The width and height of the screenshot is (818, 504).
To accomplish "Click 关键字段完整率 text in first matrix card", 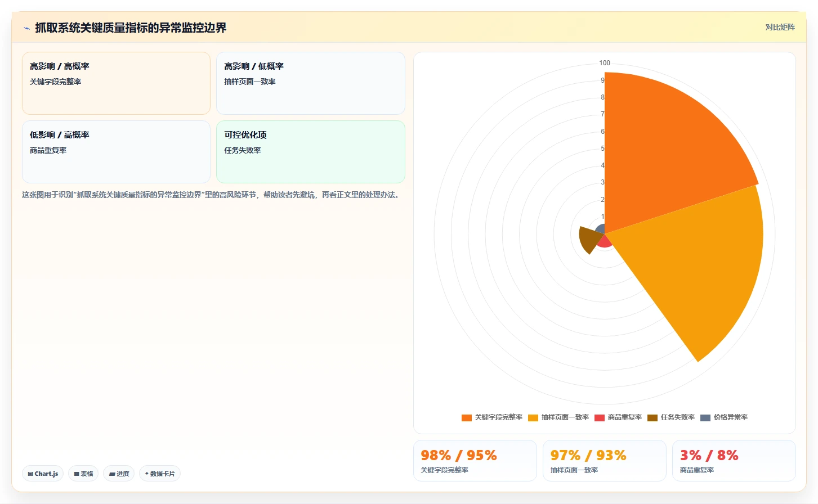I will 55,82.
